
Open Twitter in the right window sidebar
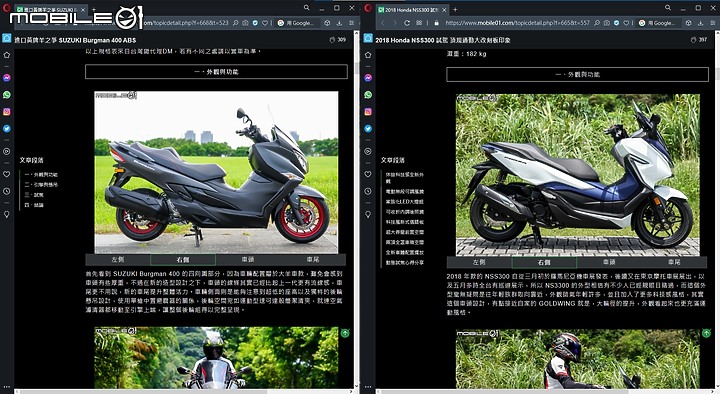point(368,129)
